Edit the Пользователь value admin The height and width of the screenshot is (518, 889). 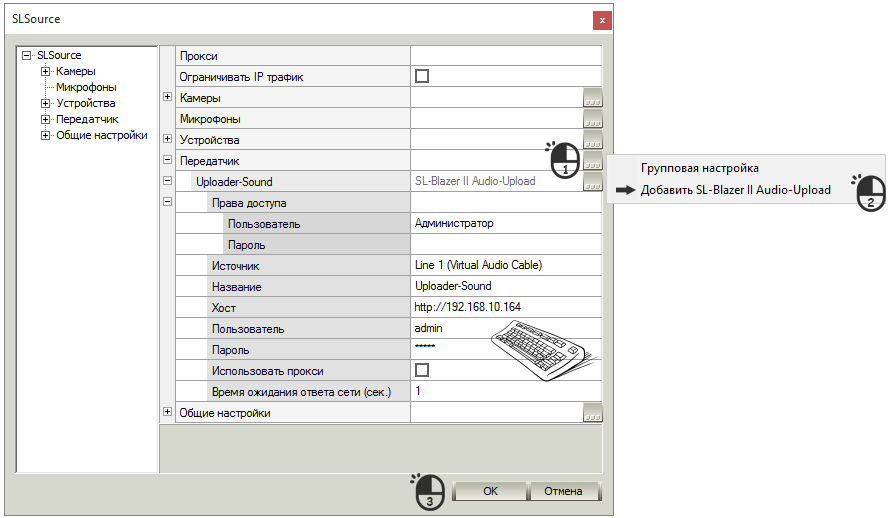[506, 328]
